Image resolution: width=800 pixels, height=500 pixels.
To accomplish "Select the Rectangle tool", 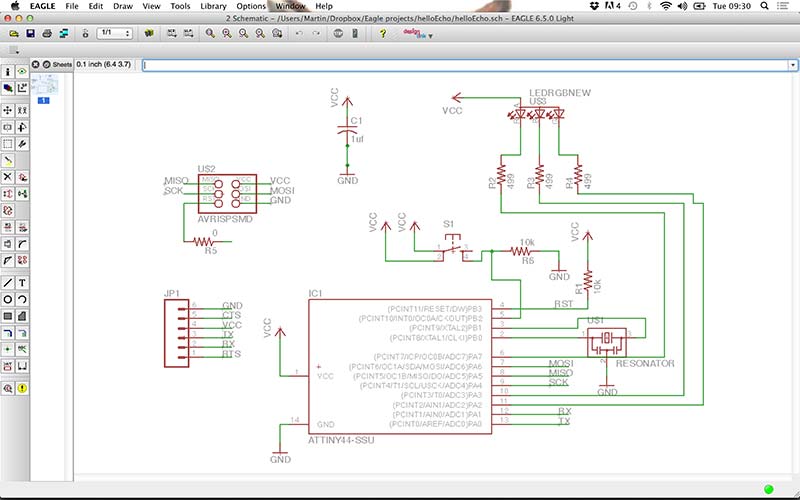I will (x=8, y=316).
